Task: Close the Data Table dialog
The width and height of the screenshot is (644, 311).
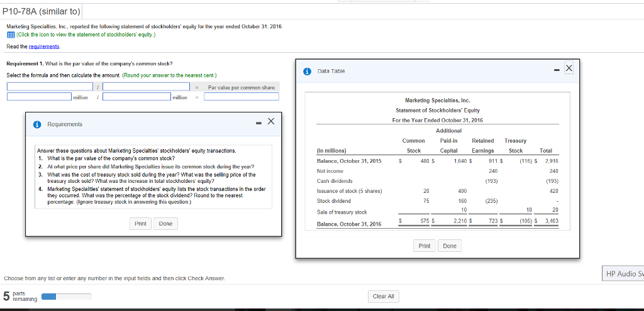Action: (569, 68)
